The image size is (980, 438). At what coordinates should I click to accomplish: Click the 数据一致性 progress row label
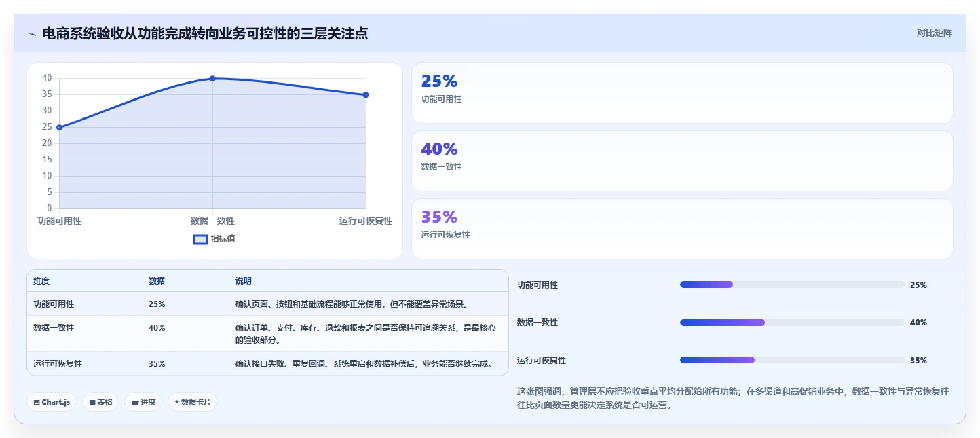(538, 323)
